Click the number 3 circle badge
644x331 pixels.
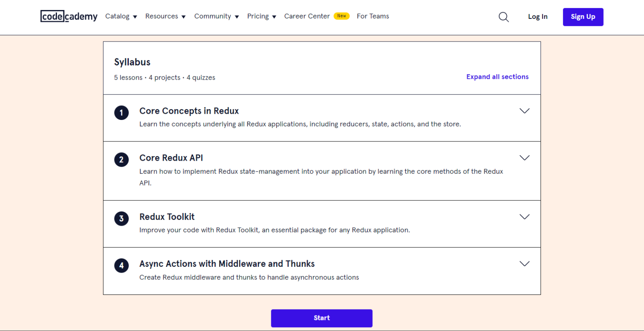(x=122, y=219)
